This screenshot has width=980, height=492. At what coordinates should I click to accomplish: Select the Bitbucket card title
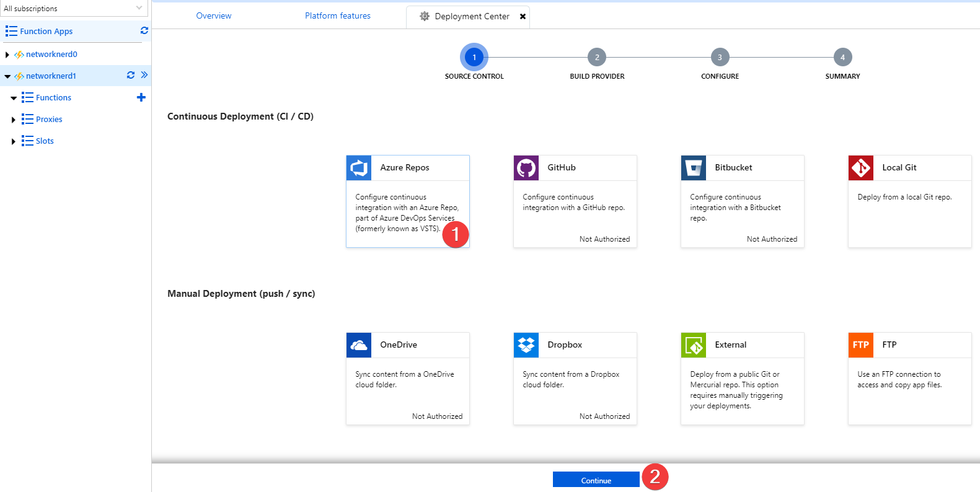coord(733,168)
